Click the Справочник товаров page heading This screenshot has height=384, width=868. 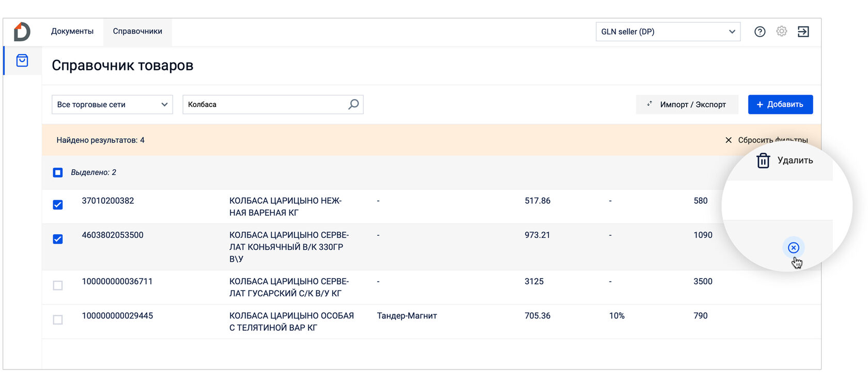pos(122,66)
